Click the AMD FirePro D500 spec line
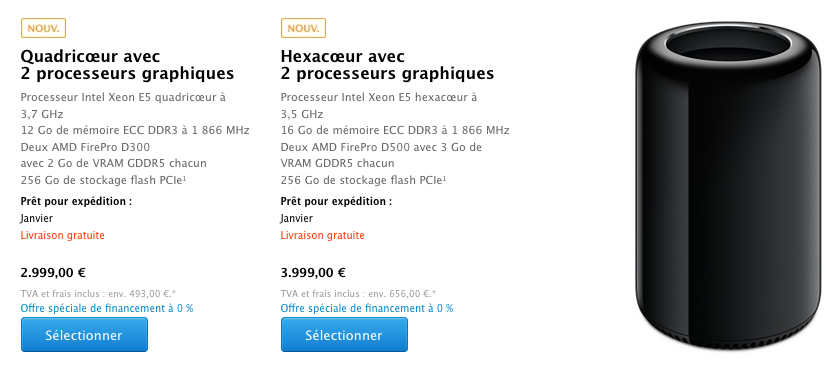The height and width of the screenshot is (372, 837). [381, 147]
